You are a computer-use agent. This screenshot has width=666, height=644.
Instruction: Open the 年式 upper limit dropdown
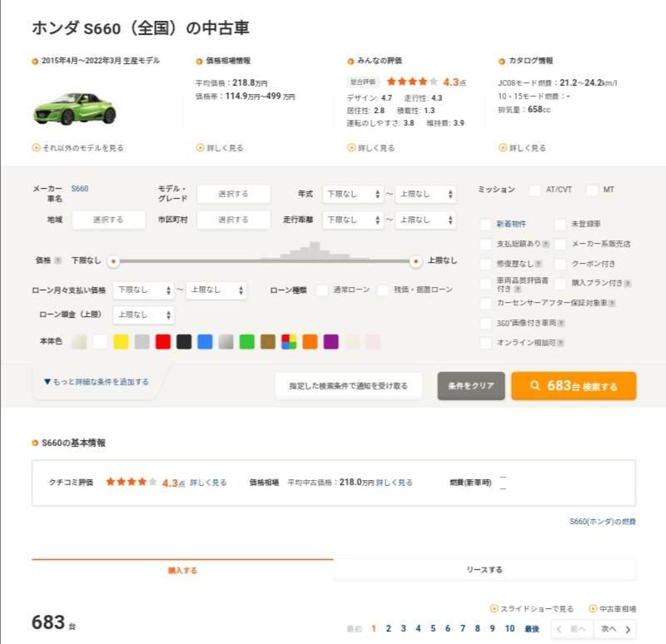pos(425,194)
